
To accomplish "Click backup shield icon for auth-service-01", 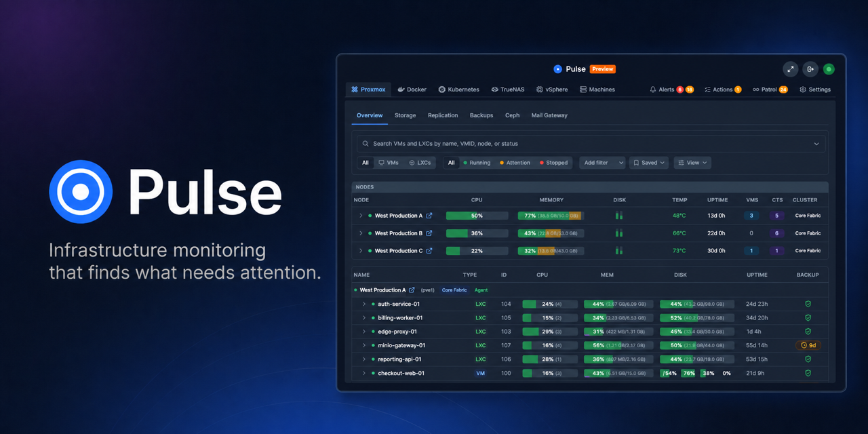I will [x=808, y=304].
